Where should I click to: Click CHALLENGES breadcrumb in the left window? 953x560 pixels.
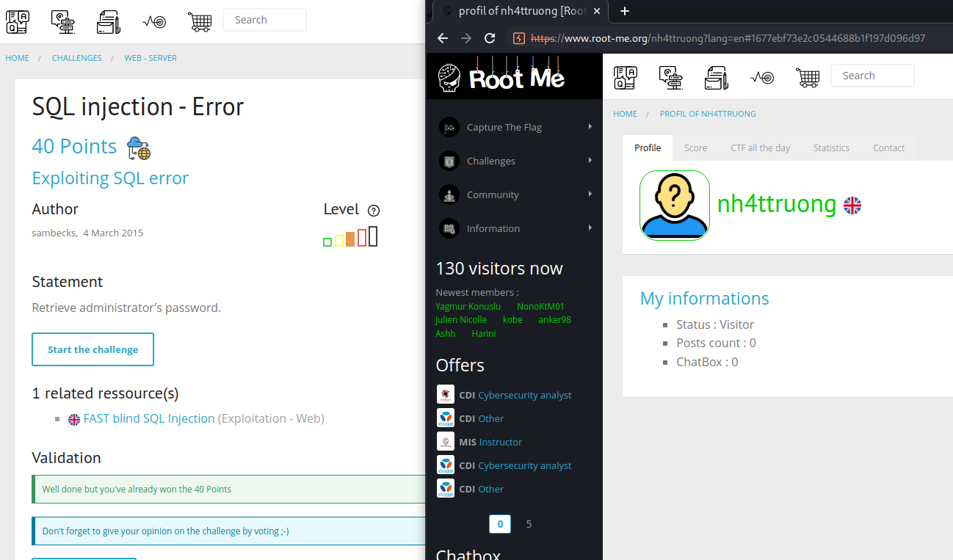pos(77,58)
